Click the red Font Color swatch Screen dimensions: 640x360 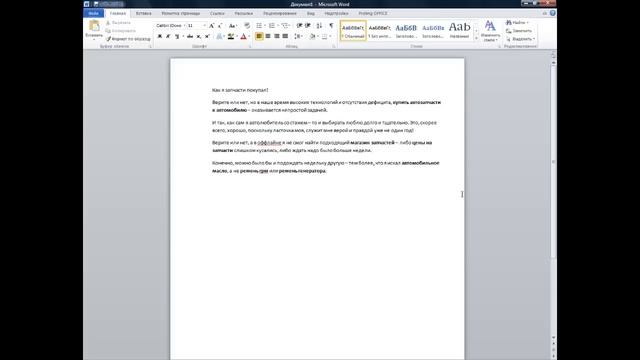pos(243,36)
